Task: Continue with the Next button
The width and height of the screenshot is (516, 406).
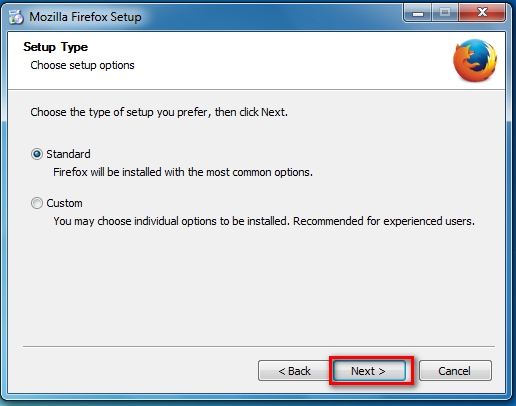Action: 369,371
